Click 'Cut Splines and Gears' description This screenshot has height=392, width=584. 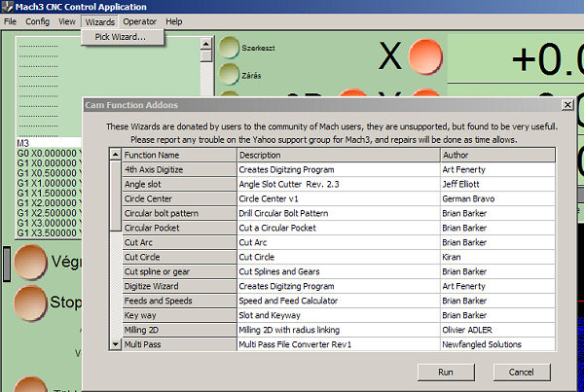[338, 271]
